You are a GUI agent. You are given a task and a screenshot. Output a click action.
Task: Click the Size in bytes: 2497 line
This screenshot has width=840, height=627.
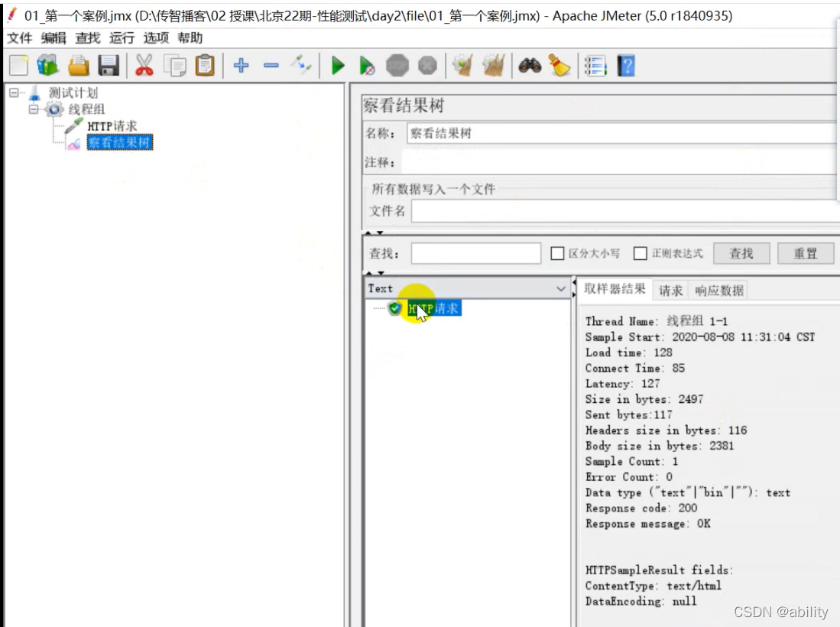(x=644, y=399)
